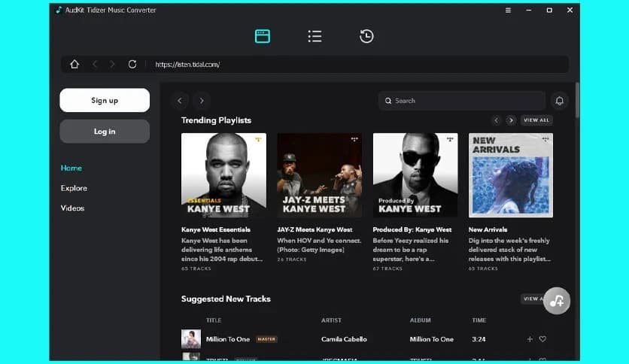629x364 pixels.
Task: Open the converting list icon
Action: tap(314, 36)
